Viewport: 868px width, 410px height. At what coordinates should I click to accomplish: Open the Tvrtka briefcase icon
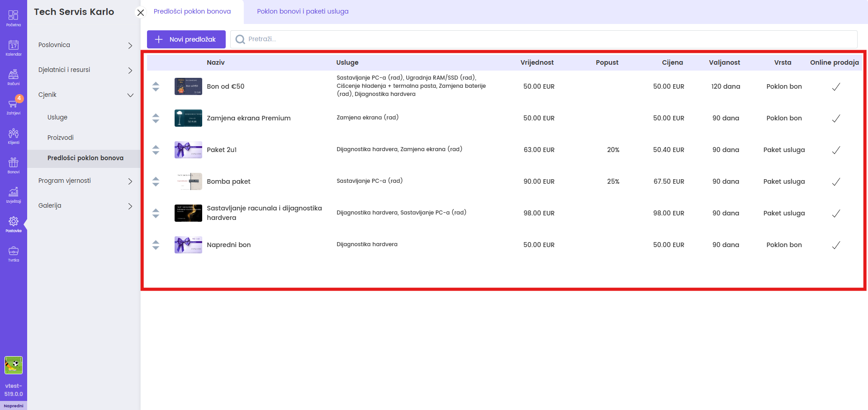pos(14,253)
